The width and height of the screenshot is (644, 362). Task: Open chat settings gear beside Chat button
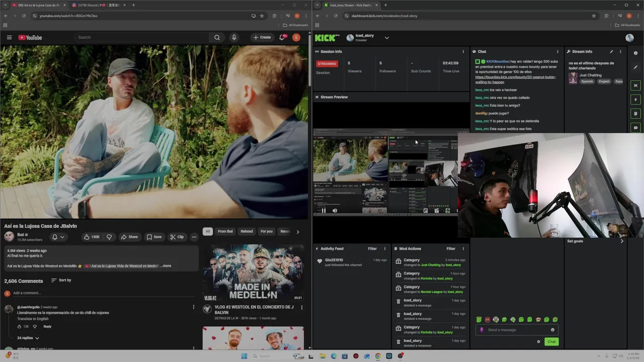click(x=538, y=341)
